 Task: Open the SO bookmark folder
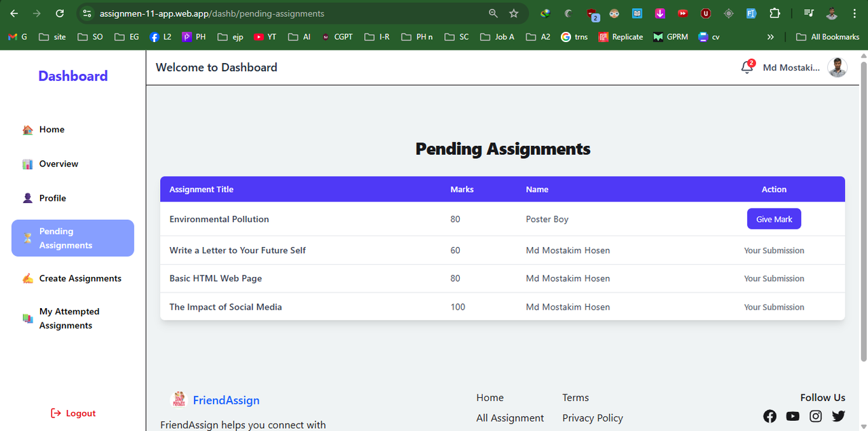point(91,37)
